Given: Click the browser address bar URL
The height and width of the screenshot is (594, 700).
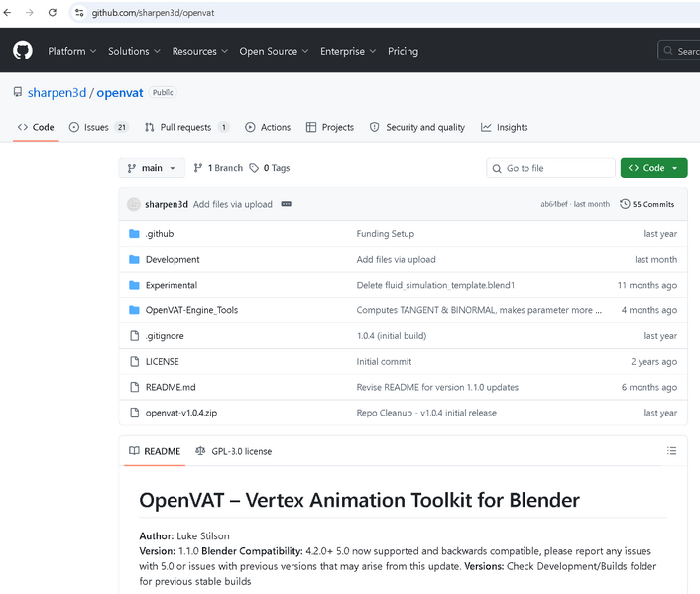Looking at the screenshot, I should click(153, 13).
